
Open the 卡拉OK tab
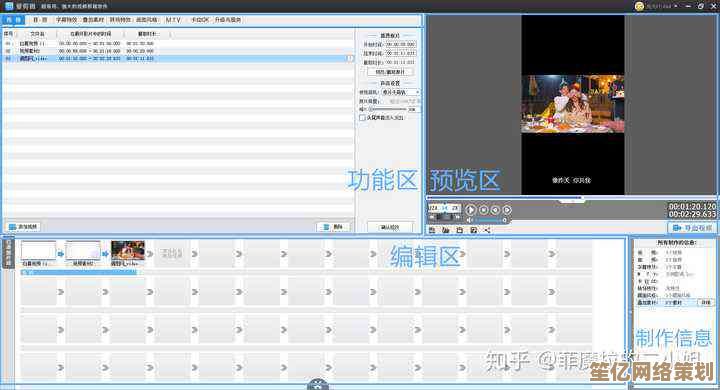pyautogui.click(x=200, y=20)
